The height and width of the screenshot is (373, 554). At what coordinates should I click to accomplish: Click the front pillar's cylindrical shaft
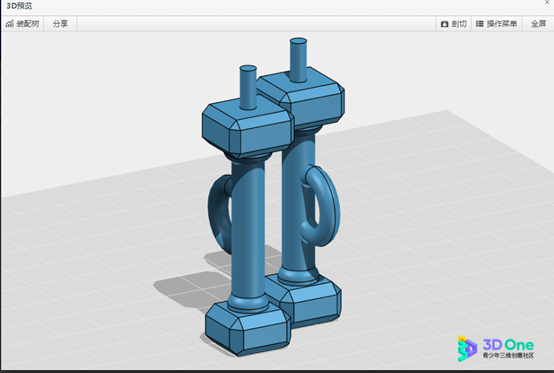click(248, 230)
